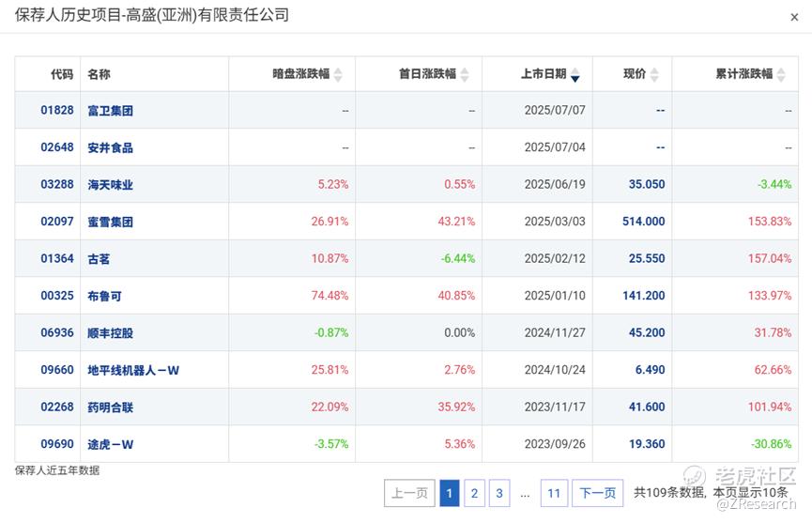Jump to page 3

pyautogui.click(x=499, y=493)
